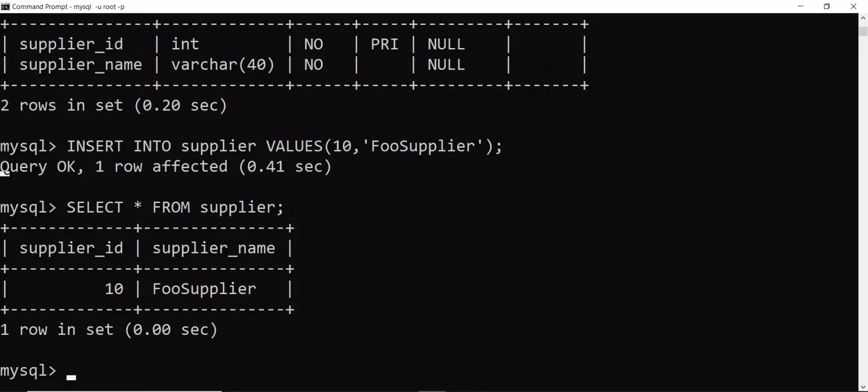
Task: Click the supplier_id column header
Action: [x=71, y=248]
